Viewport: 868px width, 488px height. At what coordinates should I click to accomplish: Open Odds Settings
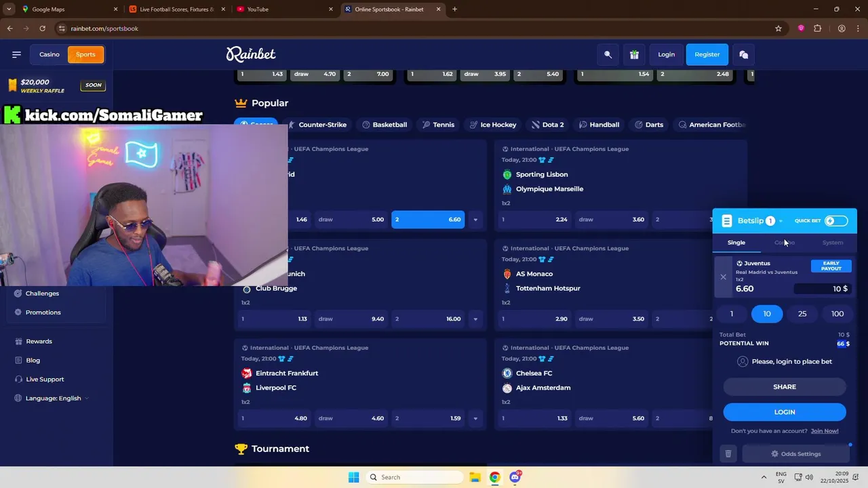[x=796, y=454]
